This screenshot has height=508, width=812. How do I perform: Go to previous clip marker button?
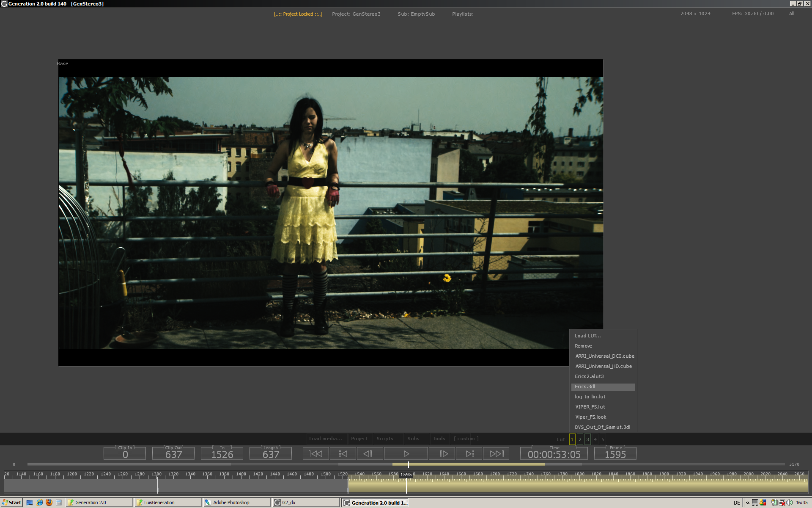point(343,454)
